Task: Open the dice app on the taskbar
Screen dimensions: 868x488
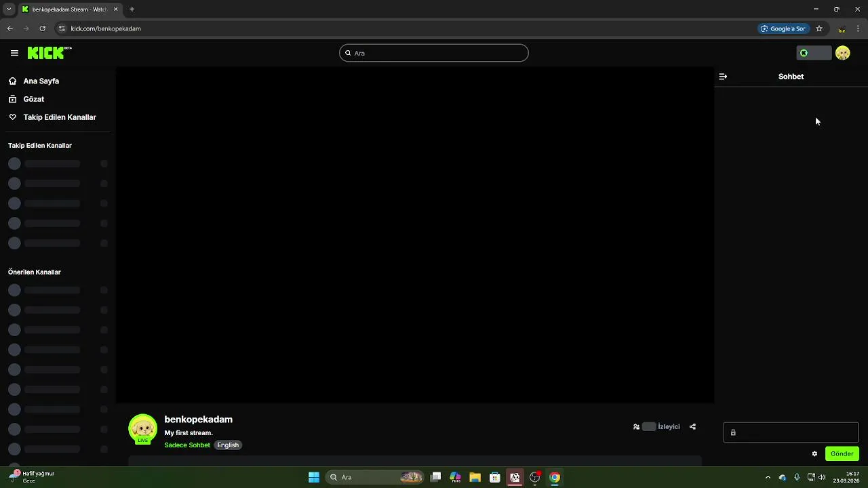Action: click(x=515, y=477)
